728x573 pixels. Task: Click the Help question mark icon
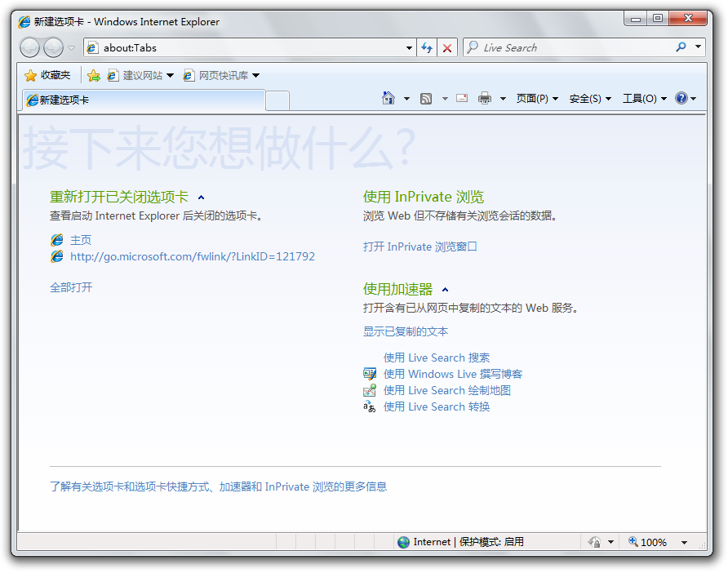pyautogui.click(x=681, y=99)
